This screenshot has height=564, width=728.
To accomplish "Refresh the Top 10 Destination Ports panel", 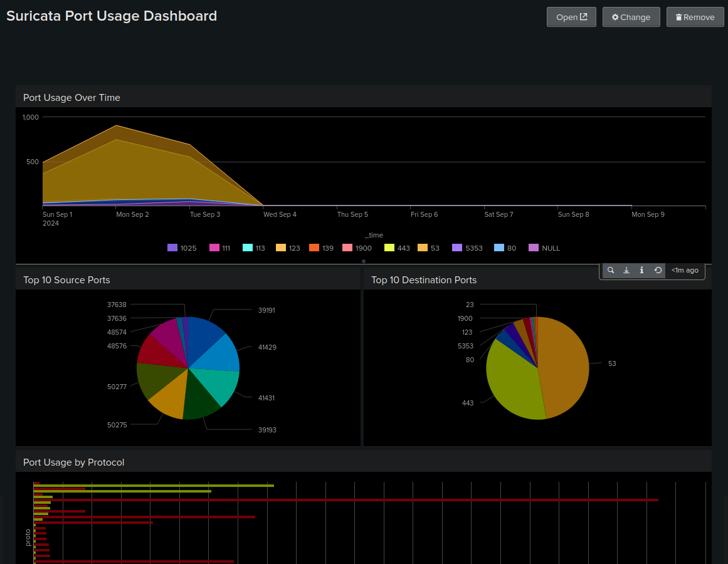I will [658, 270].
